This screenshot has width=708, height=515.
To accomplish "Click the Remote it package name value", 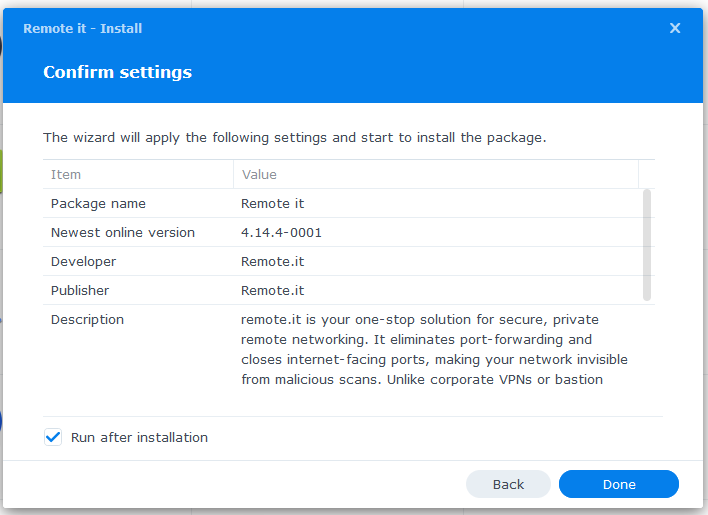I will [272, 204].
